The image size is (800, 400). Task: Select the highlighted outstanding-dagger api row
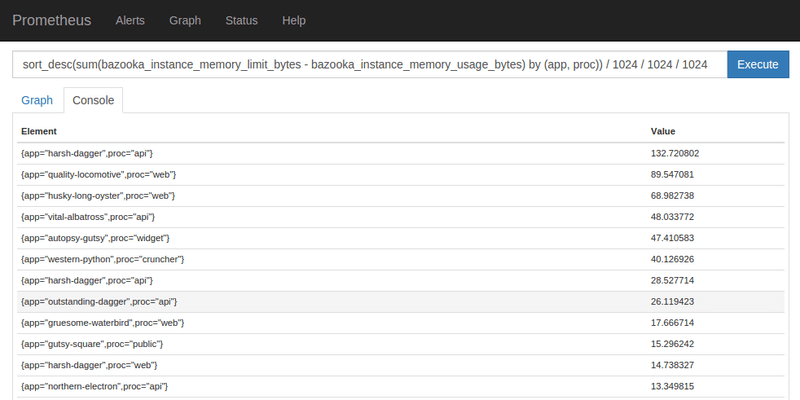pos(401,302)
